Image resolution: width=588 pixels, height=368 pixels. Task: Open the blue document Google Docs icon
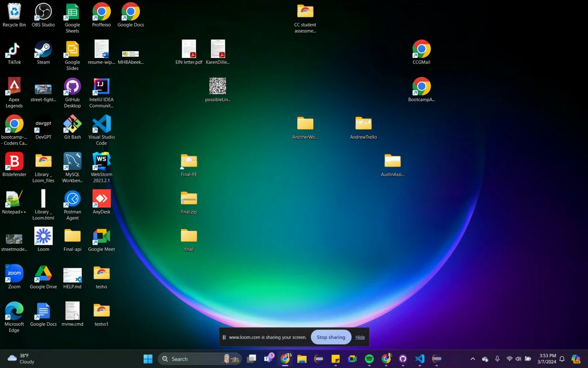[43, 314]
